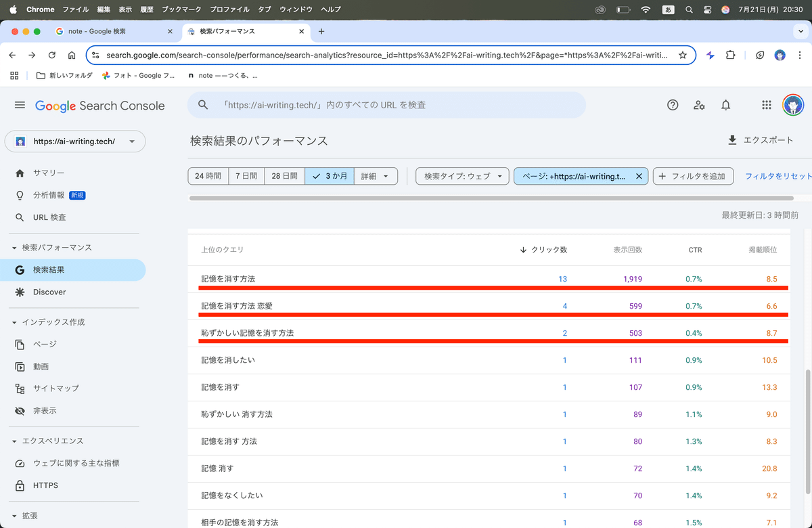Image resolution: width=812 pixels, height=528 pixels.
Task: Open the ブックマーク menu
Action: (x=181, y=9)
